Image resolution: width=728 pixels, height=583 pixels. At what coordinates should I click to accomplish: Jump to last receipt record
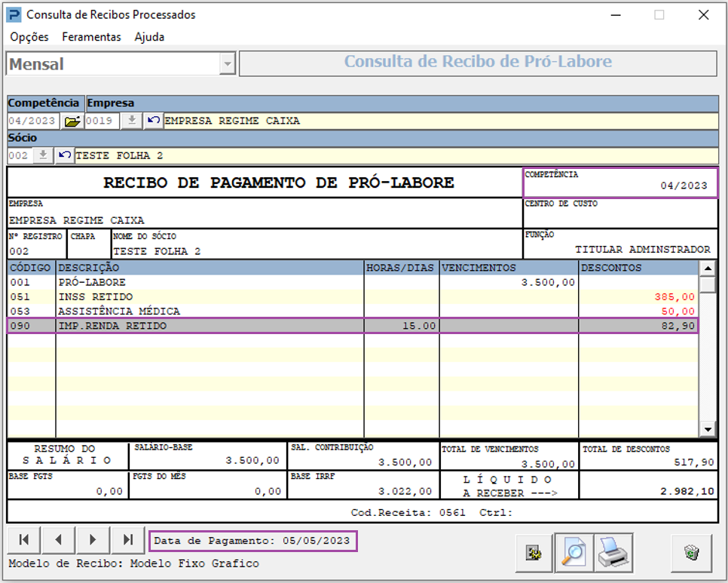click(128, 540)
